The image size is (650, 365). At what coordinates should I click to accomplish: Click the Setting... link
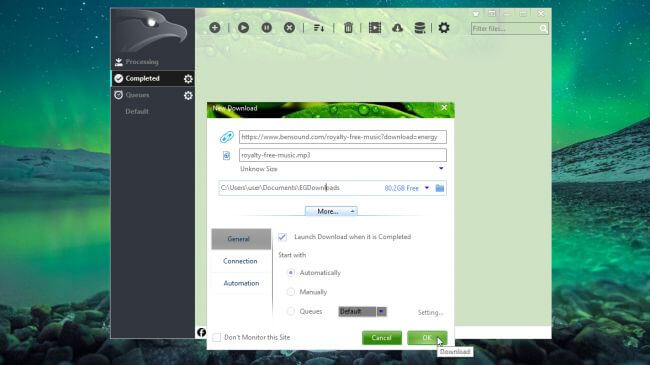[x=430, y=312]
